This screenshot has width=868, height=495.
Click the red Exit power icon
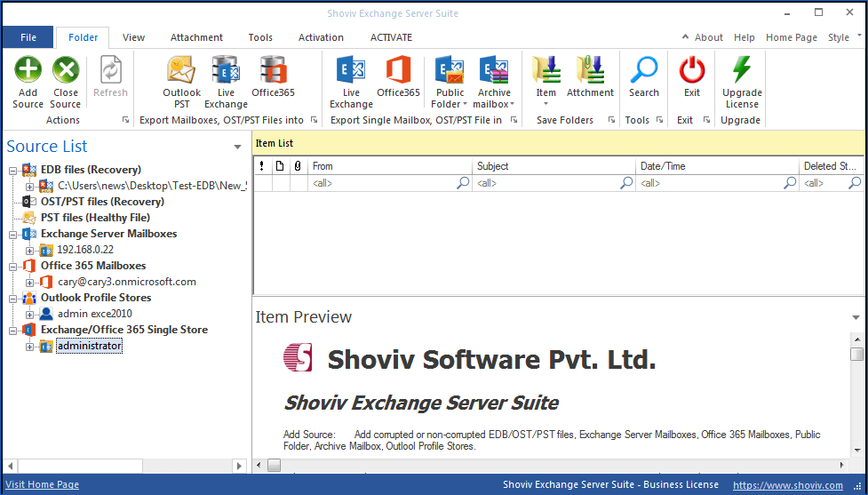pyautogui.click(x=691, y=70)
